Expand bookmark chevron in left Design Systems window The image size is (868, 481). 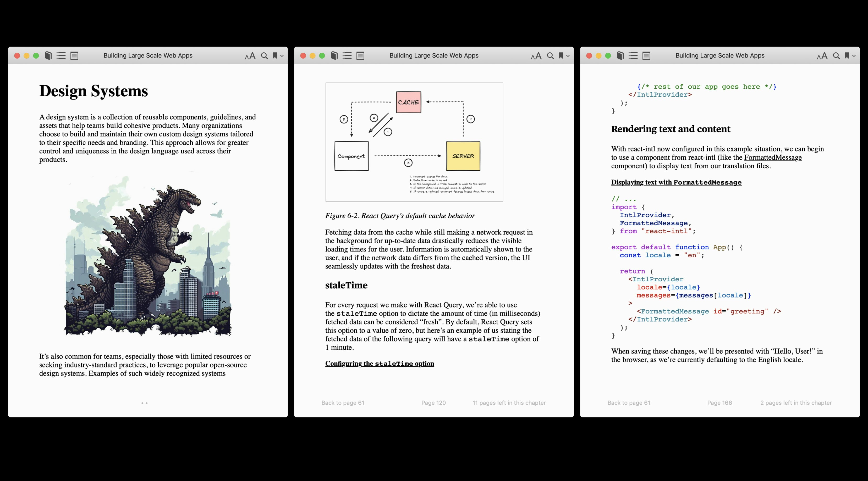tap(282, 56)
